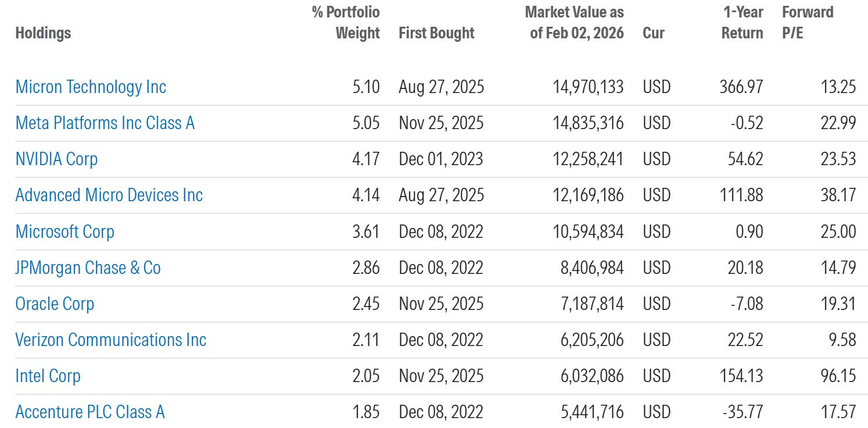Click the NVIDIA Corp holding link
The height and width of the screenshot is (428, 868).
pyautogui.click(x=56, y=159)
